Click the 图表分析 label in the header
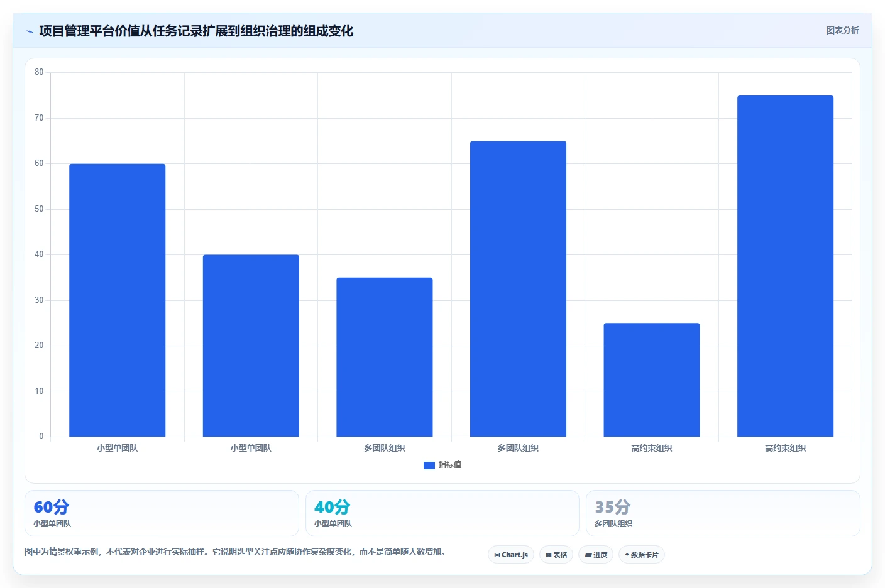This screenshot has height=588, width=885. 842,30
